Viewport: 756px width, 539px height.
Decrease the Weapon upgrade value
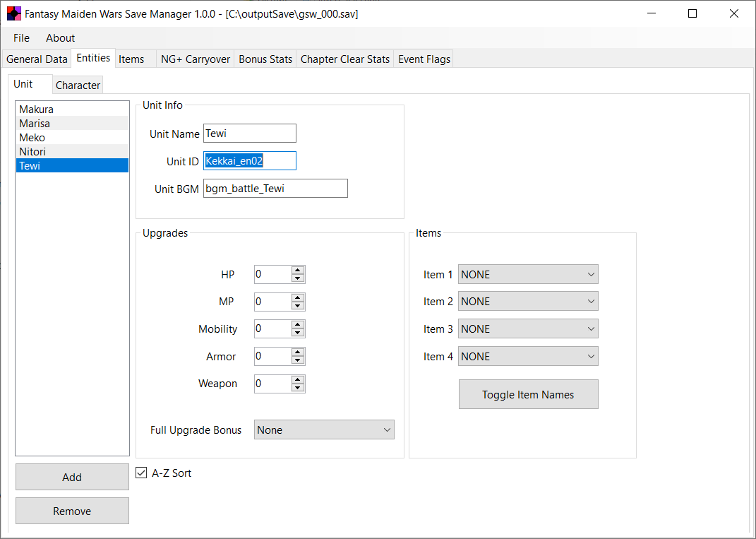pos(298,388)
